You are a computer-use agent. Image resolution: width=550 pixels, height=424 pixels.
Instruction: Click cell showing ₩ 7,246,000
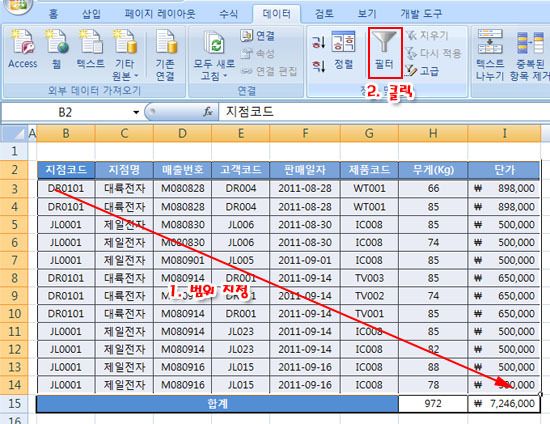(504, 404)
